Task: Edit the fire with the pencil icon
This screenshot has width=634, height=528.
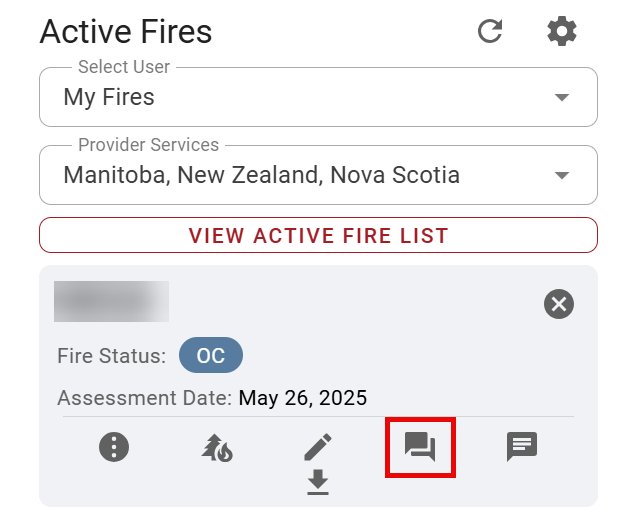Action: point(318,446)
